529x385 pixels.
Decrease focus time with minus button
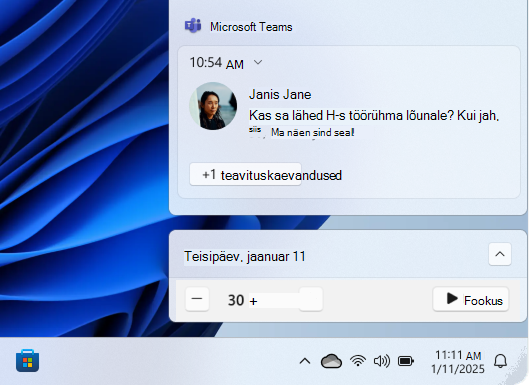tap(197, 299)
